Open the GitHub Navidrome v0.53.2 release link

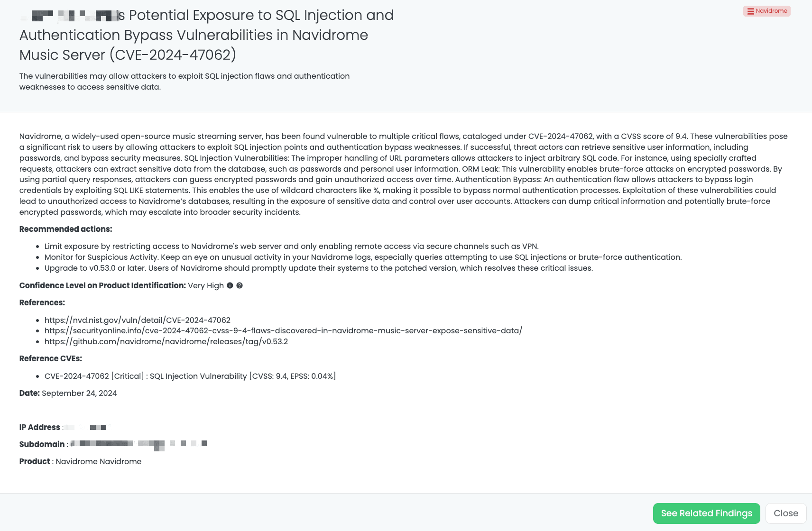coord(166,341)
